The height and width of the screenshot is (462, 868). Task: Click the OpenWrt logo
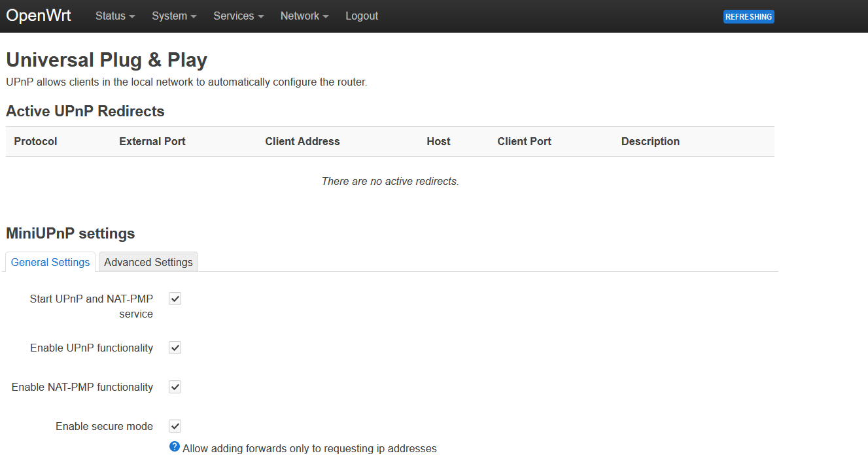click(x=38, y=15)
